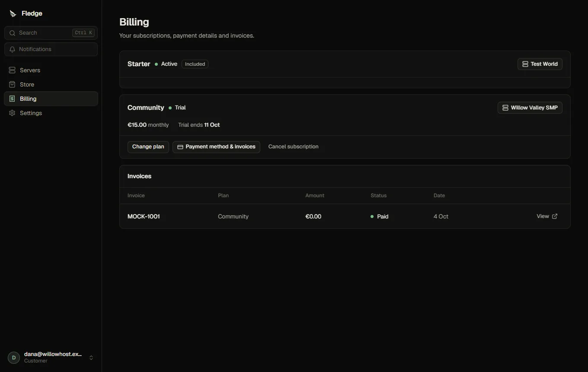588x372 pixels.
Task: Click the user avatar with letter D
Action: coord(14,358)
